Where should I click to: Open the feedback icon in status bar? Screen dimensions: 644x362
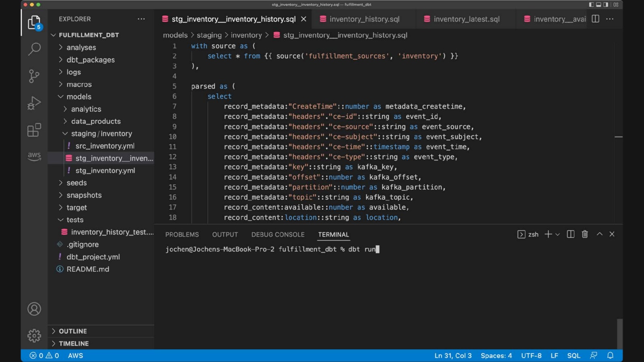coord(594,356)
